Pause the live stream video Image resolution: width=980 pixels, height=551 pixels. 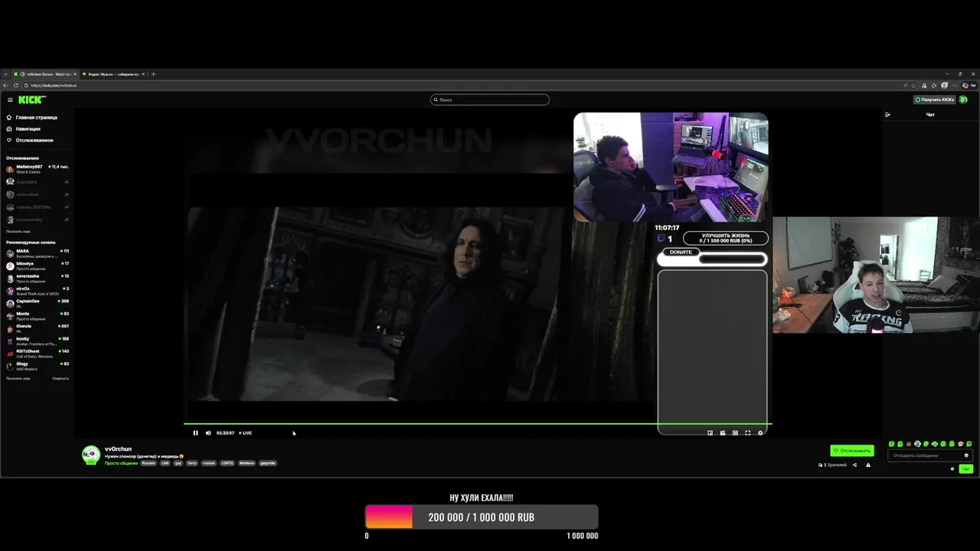tap(195, 433)
